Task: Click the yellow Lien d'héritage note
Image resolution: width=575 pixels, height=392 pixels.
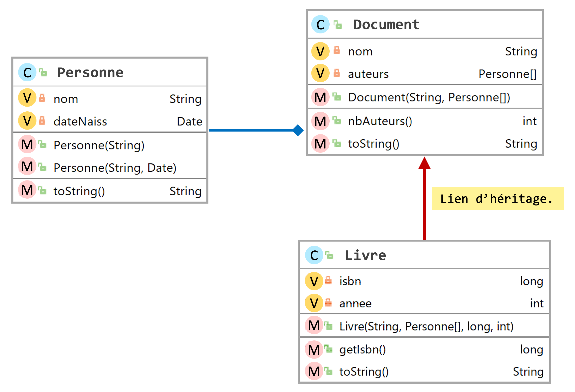Action: [x=498, y=199]
